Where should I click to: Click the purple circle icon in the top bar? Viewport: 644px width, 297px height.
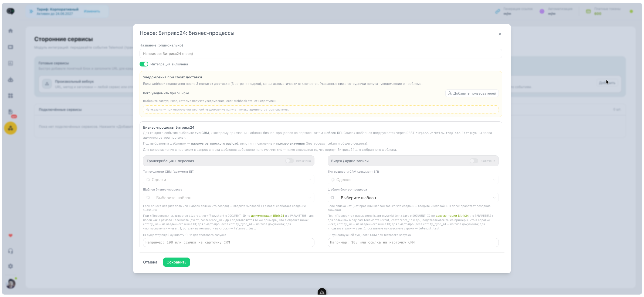coord(542,11)
